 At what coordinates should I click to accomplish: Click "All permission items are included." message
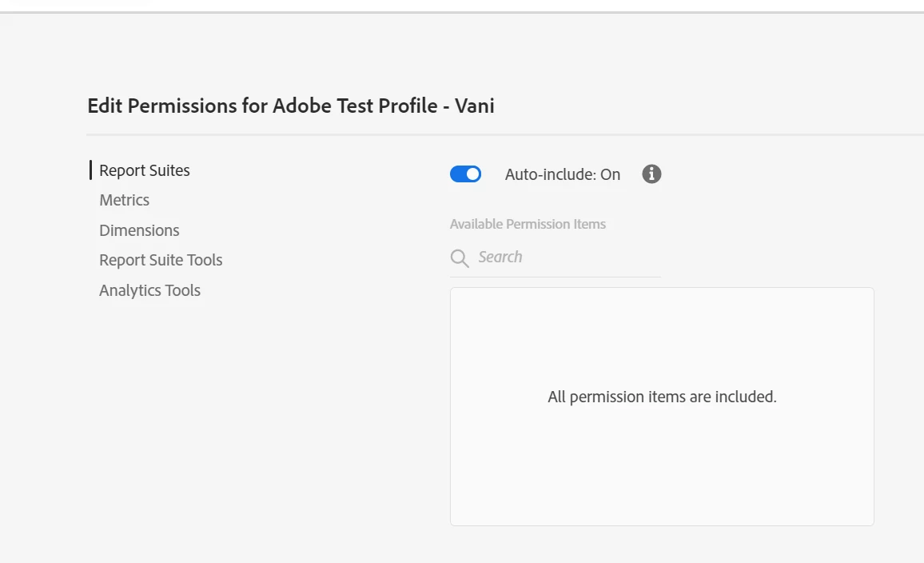pyautogui.click(x=662, y=397)
